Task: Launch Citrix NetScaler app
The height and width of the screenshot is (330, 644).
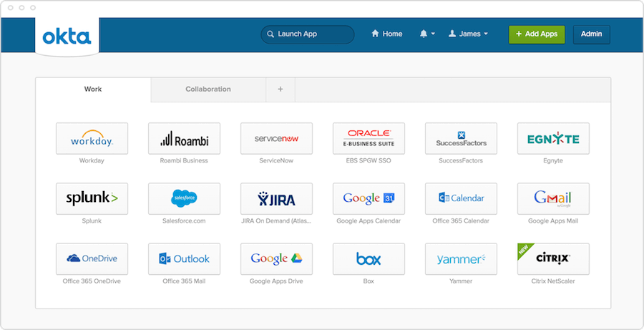Action: pos(553,258)
